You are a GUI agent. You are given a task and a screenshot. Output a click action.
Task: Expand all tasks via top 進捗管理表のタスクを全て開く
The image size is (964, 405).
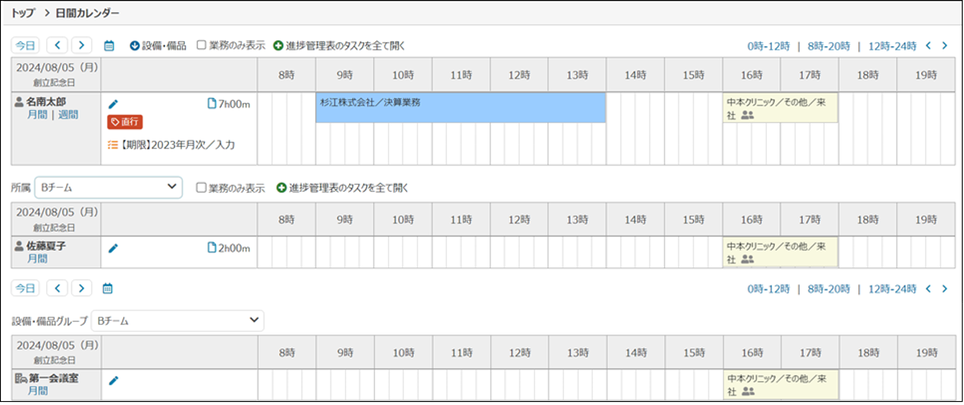point(343,46)
